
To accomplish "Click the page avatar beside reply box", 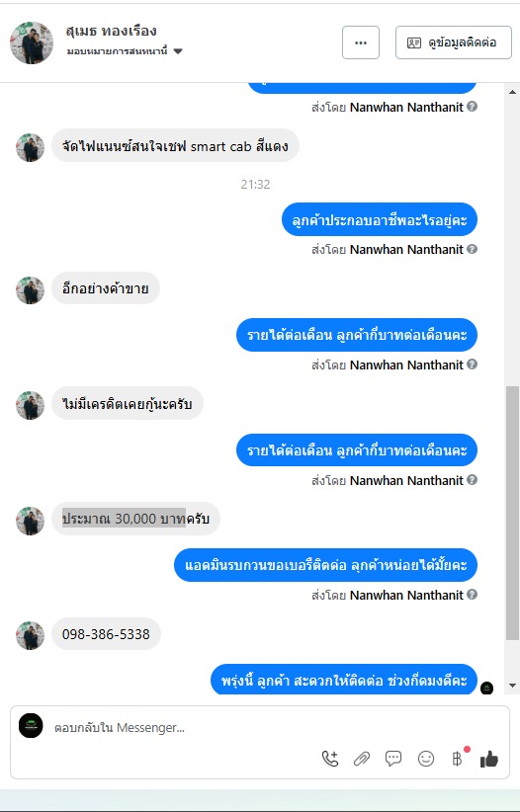I will pyautogui.click(x=31, y=725).
